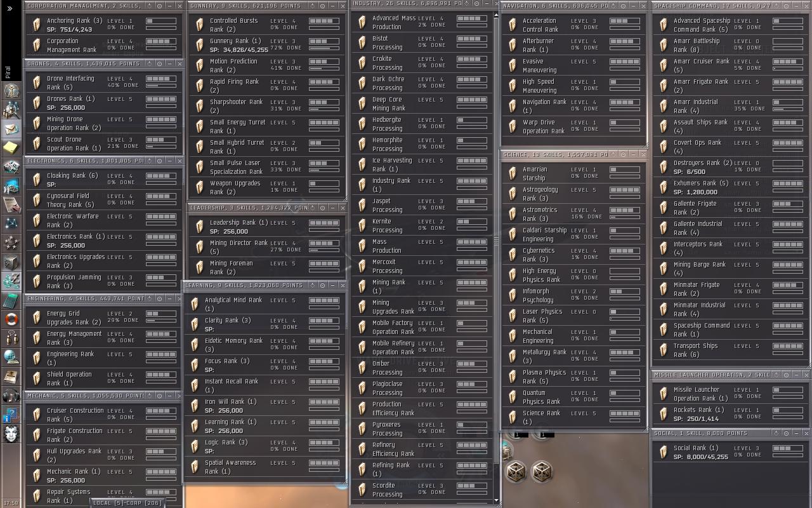812x508 pixels.
Task: Toggle pin on Learning window
Action: click(x=312, y=285)
